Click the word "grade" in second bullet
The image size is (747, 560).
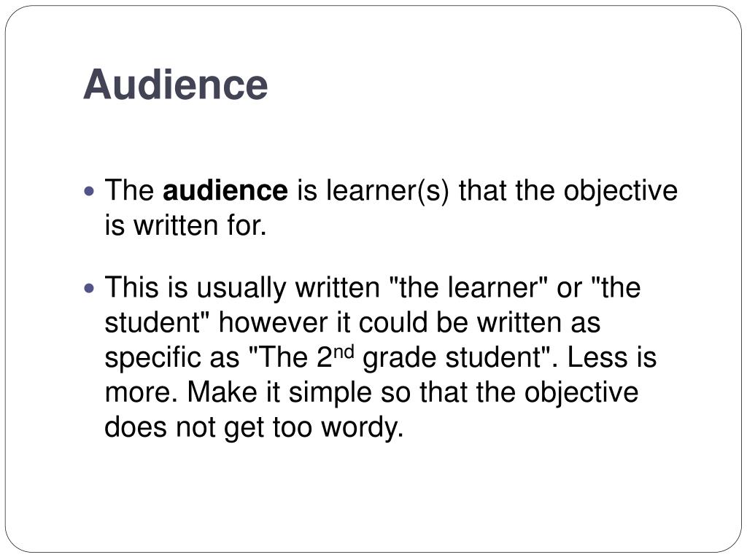pyautogui.click(x=399, y=359)
